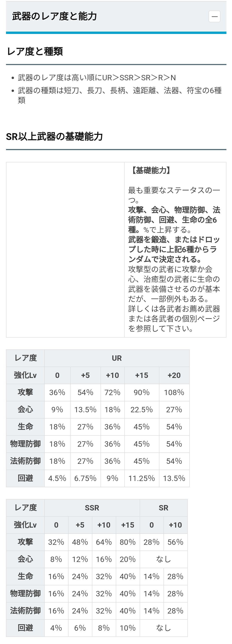Click the 56% attack cell under SR
Screen dimensions: 232x644
(x=175, y=542)
